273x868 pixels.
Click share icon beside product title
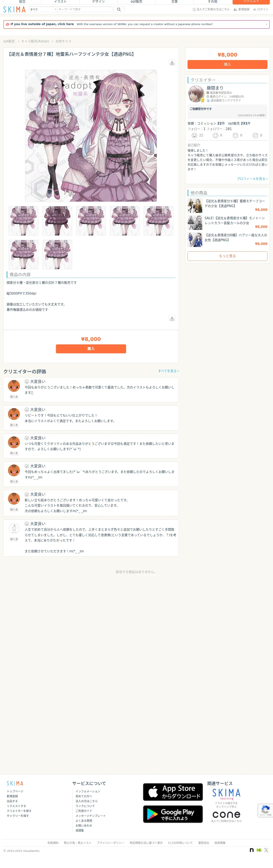[172, 63]
